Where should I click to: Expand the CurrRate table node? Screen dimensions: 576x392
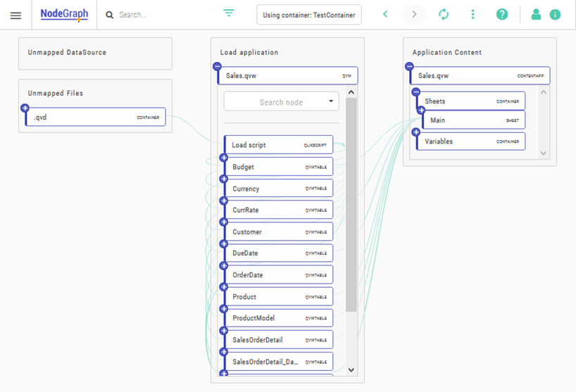(223, 201)
